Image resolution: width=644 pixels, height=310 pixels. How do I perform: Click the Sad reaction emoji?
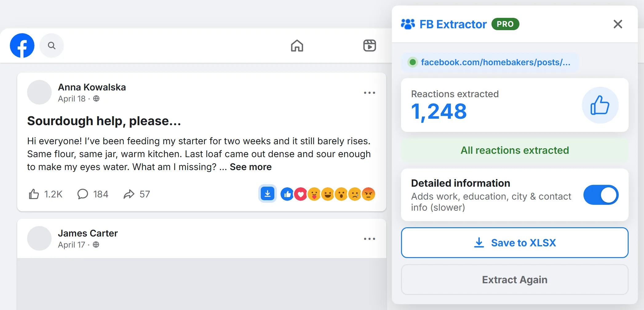click(355, 194)
